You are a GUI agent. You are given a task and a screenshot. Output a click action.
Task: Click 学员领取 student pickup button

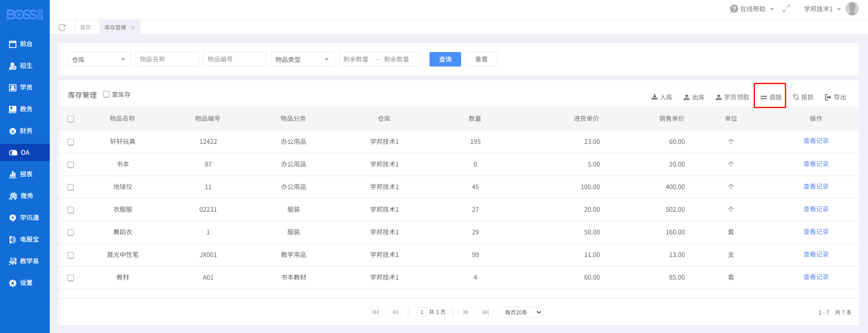pyautogui.click(x=732, y=97)
